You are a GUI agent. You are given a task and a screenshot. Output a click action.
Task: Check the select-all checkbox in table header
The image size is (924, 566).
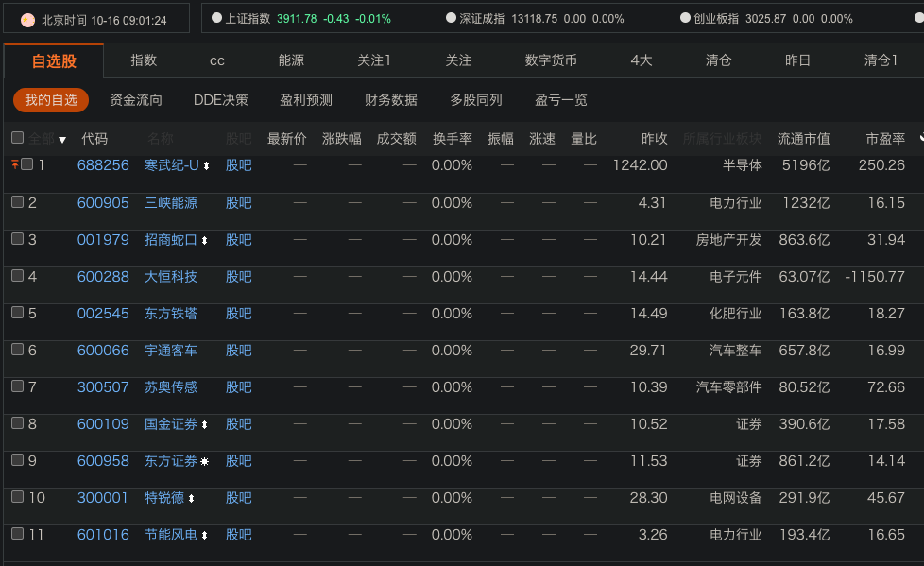tap(18, 138)
